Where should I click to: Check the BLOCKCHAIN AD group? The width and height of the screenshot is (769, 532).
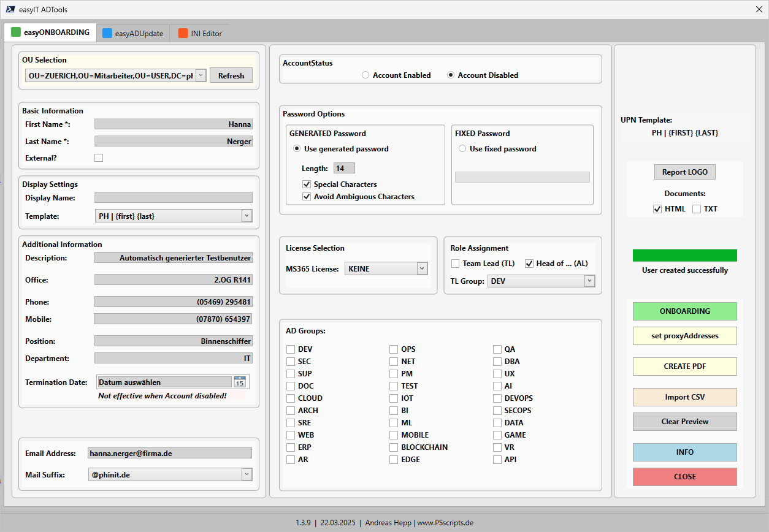(393, 447)
